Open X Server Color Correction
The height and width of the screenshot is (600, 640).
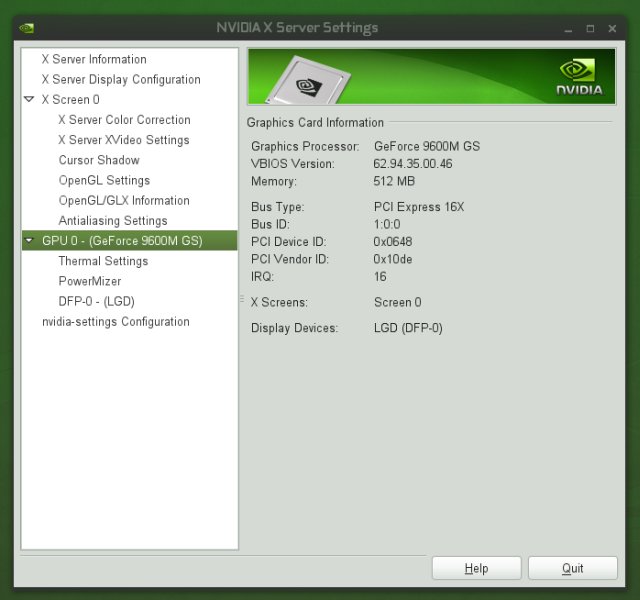[x=124, y=120]
